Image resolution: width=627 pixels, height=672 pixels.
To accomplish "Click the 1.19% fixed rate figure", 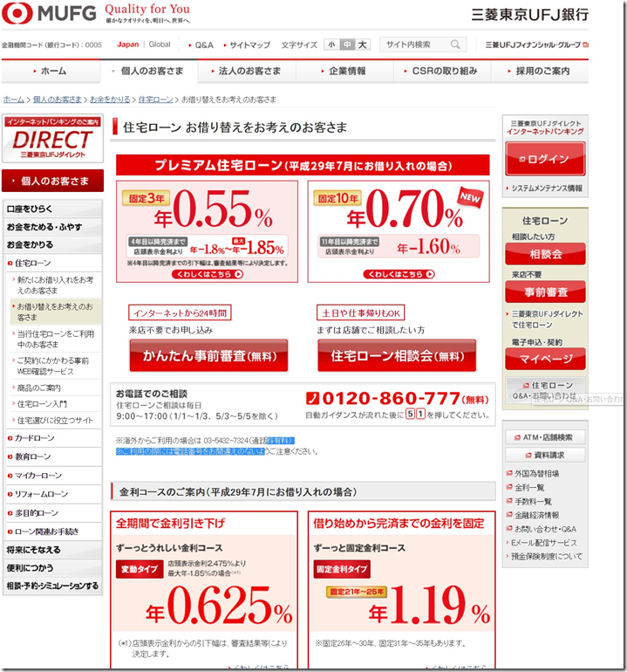I will point(430,606).
